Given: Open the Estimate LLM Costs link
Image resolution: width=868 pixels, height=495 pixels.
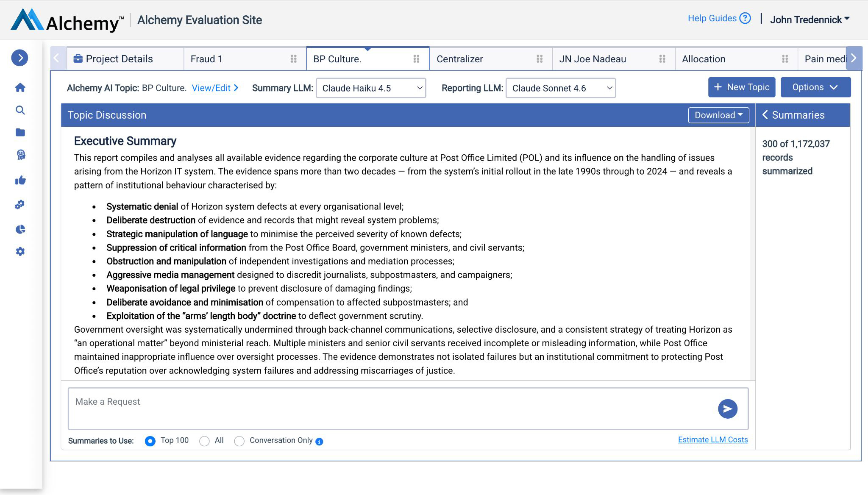Looking at the screenshot, I should point(712,440).
